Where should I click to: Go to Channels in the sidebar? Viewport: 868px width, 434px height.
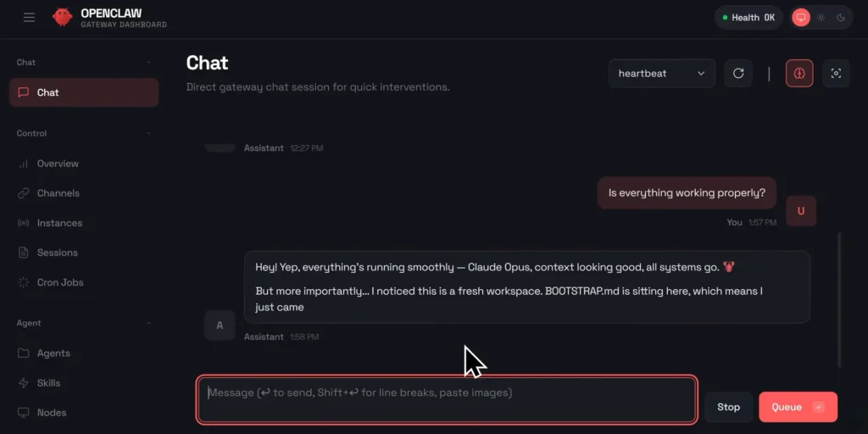tap(58, 193)
